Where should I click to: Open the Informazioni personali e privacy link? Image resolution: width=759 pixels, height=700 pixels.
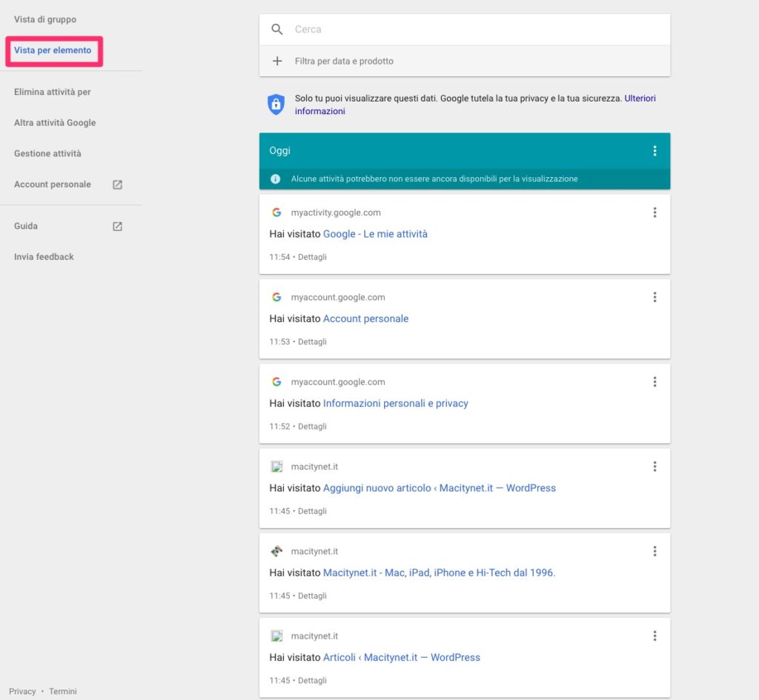click(x=396, y=404)
